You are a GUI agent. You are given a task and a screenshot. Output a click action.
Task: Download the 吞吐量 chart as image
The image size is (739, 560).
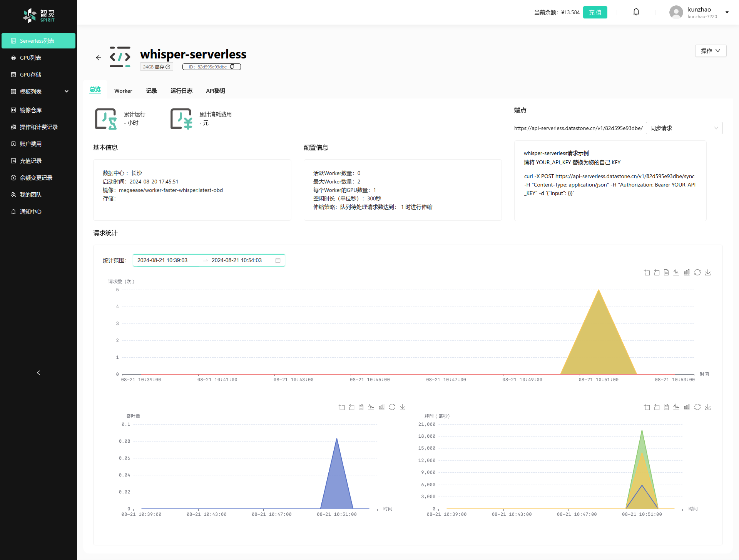click(403, 407)
